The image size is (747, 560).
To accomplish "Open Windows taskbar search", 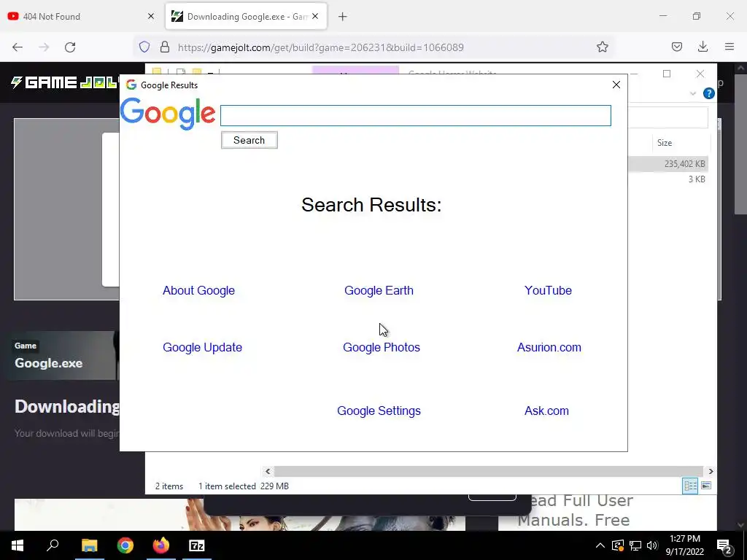I will click(53, 545).
